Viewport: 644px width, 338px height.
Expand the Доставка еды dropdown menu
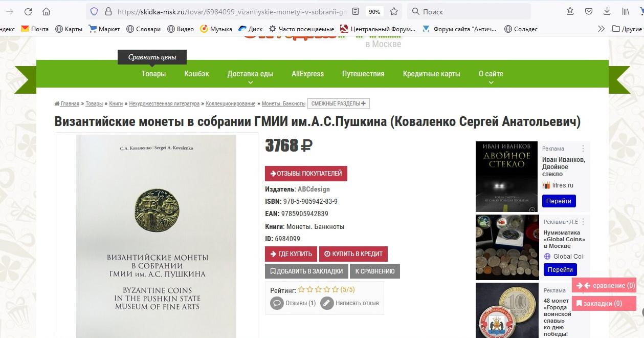(x=250, y=76)
